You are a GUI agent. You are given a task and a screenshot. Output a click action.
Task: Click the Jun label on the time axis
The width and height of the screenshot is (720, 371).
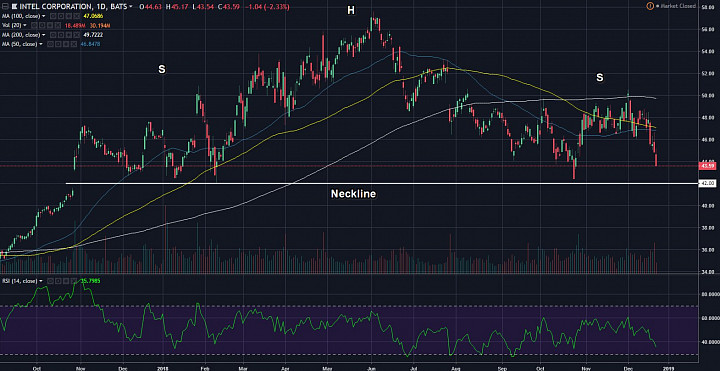371,368
